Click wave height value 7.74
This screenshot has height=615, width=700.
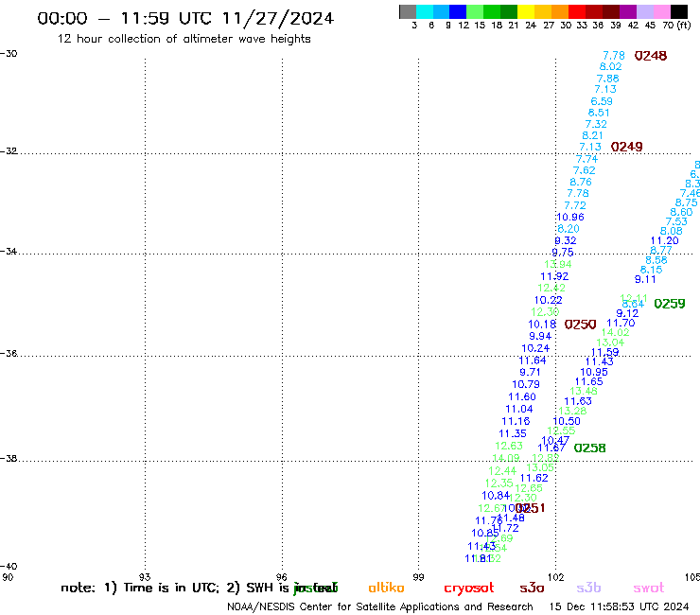coord(586,159)
